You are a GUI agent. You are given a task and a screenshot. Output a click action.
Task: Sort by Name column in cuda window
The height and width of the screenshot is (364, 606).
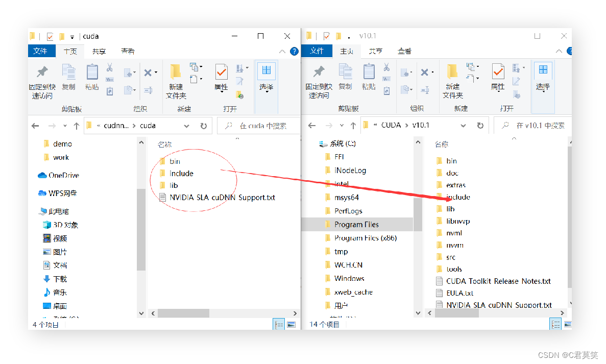[164, 144]
